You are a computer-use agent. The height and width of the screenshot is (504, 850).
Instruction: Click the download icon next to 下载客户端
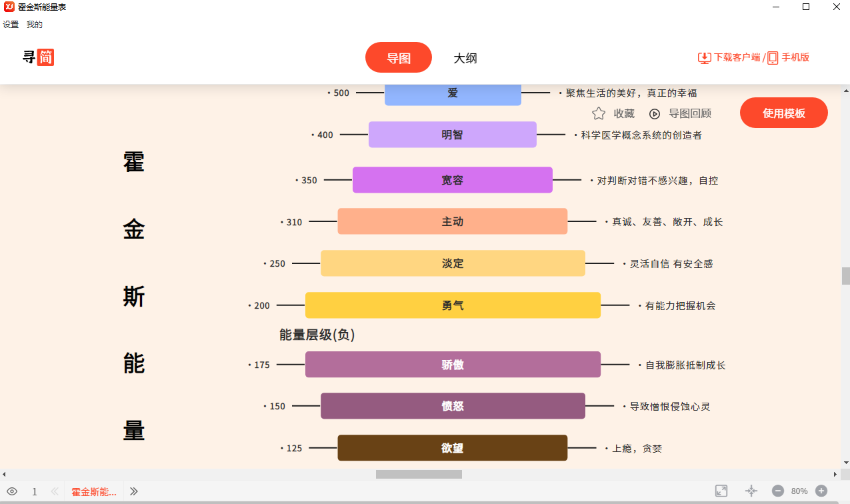pos(705,57)
